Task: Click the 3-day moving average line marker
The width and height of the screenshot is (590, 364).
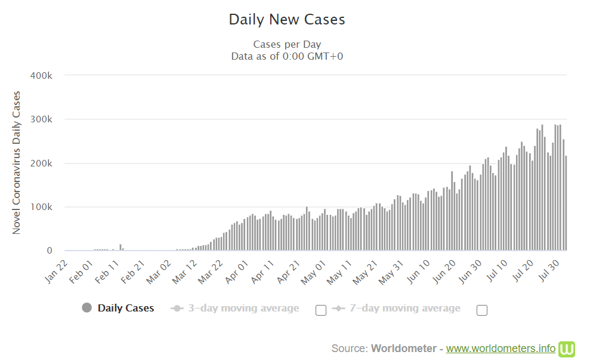Action: pyautogui.click(x=177, y=309)
